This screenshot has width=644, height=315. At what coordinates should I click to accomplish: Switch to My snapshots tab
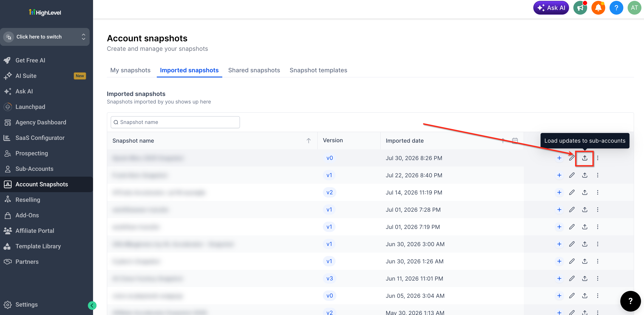coord(130,70)
